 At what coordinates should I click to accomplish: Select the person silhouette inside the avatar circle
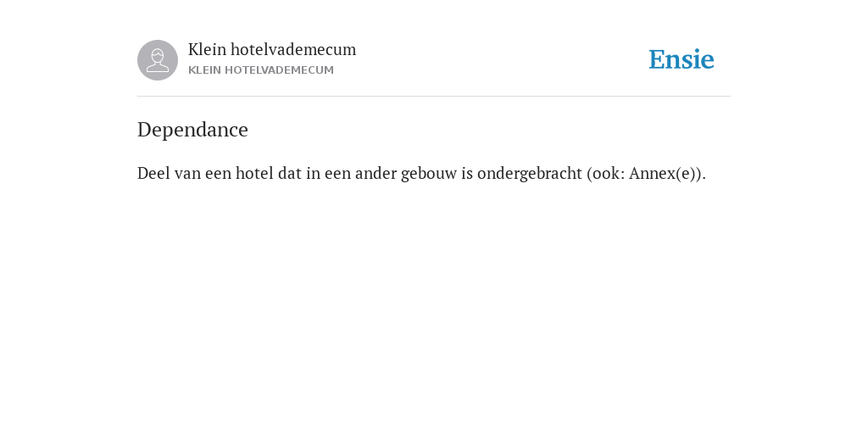click(x=158, y=60)
